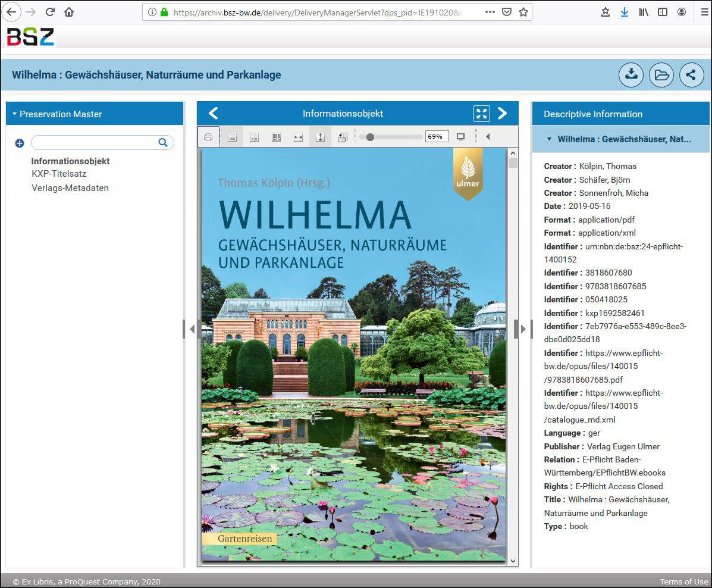The image size is (712, 588).
Task: Click the 'kxp1692582461' identifier value
Action: [x=615, y=313]
